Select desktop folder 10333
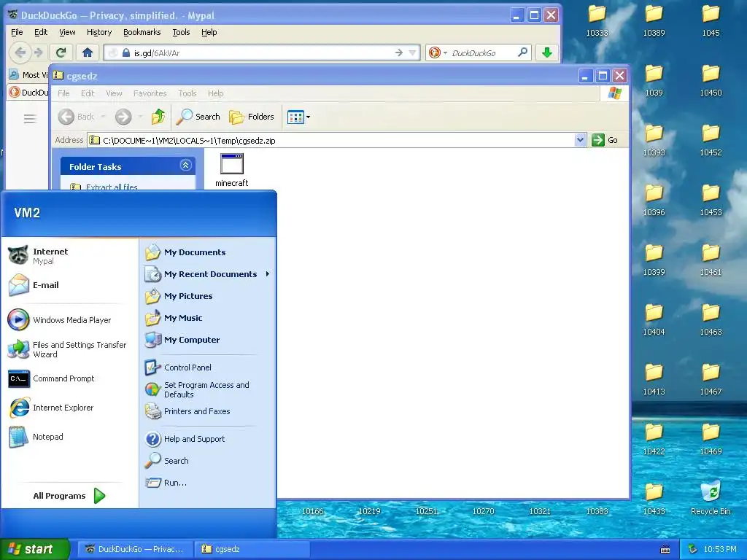The width and height of the screenshot is (747, 560). pos(597,20)
